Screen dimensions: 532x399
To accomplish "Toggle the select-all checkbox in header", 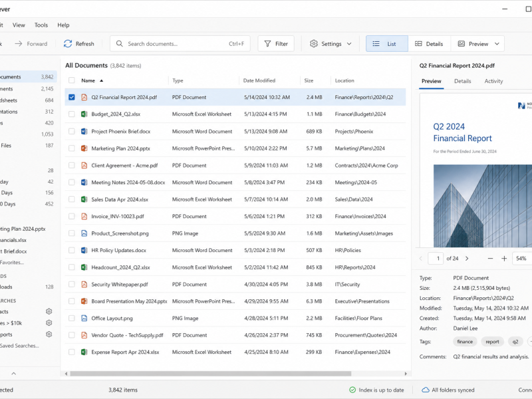I will pyautogui.click(x=72, y=80).
